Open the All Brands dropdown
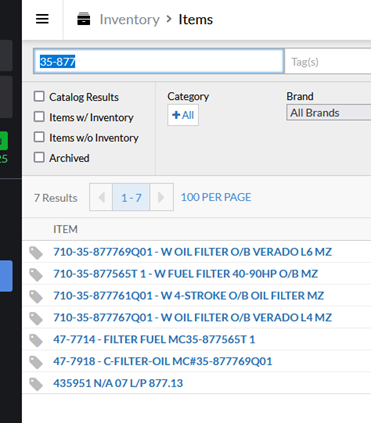 coord(329,113)
